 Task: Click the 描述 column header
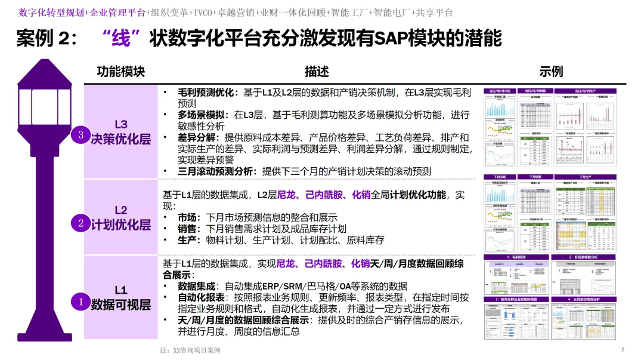pos(317,72)
